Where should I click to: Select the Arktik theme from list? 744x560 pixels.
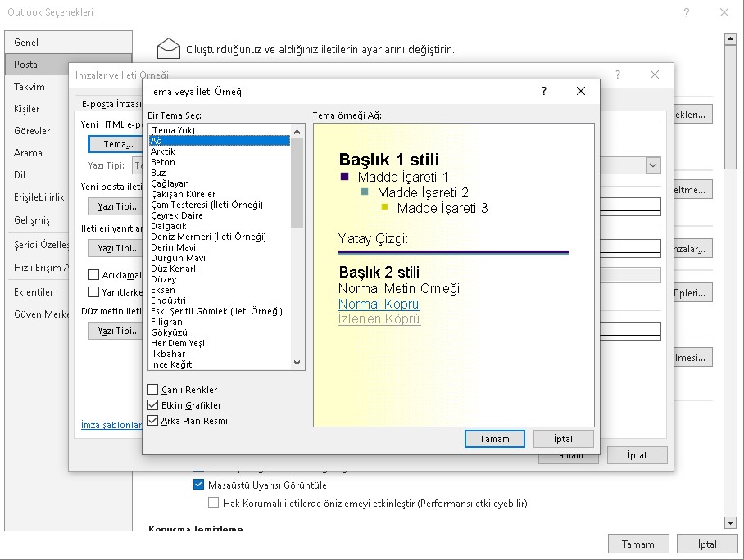[x=163, y=151]
